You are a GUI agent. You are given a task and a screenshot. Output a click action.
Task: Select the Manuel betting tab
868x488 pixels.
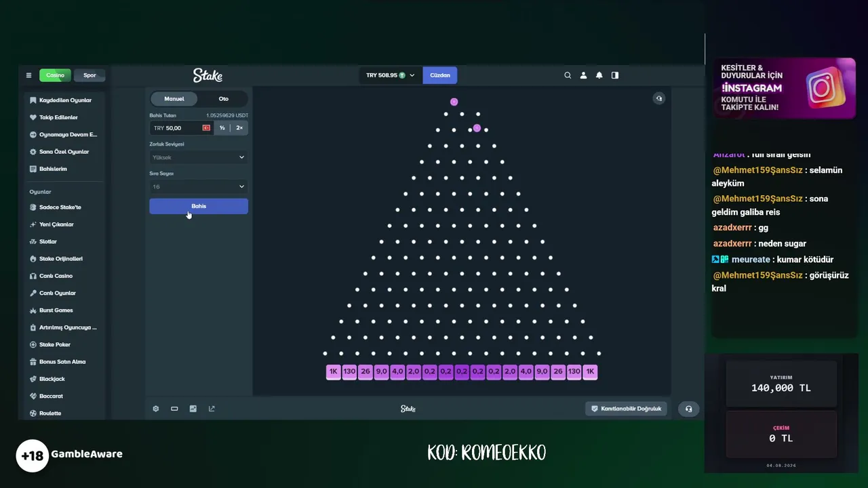174,99
